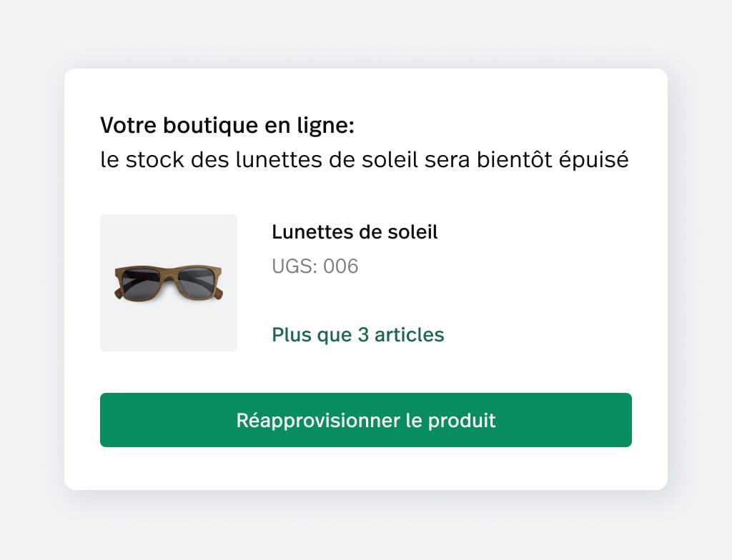Click the word 'Réapprovisionner' on the green button
732x560 pixels.
[318, 421]
